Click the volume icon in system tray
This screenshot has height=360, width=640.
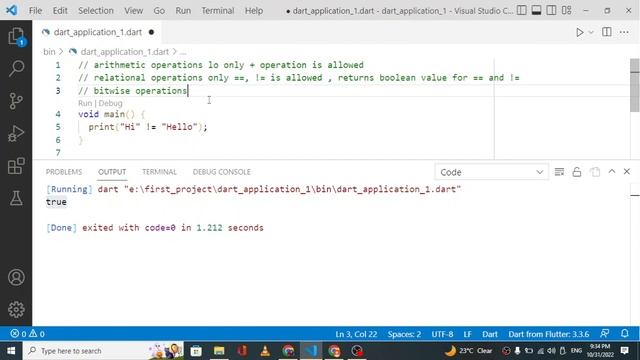pyautogui.click(x=551, y=351)
